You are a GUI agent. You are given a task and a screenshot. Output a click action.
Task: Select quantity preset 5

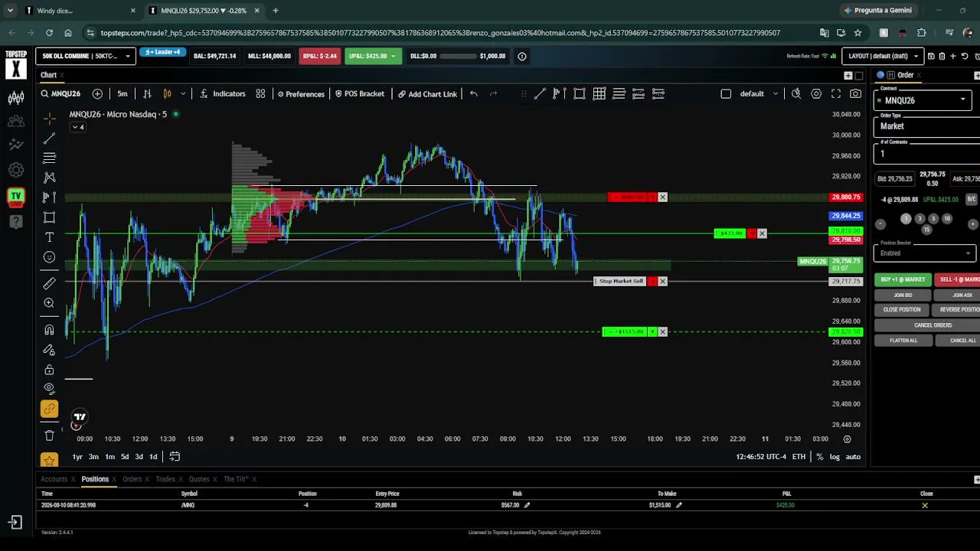coord(933,219)
